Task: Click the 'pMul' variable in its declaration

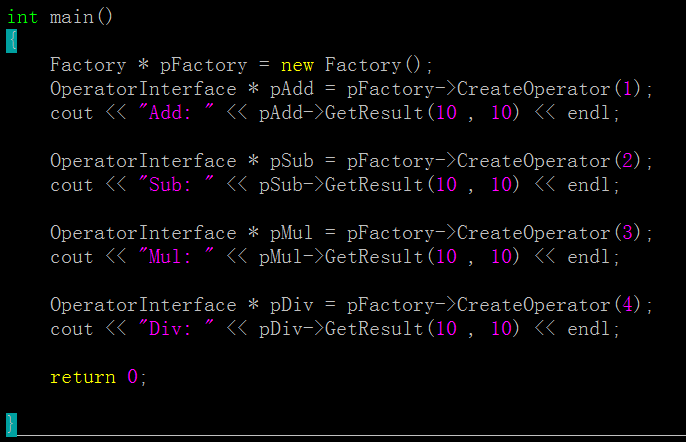Action: pos(291,233)
